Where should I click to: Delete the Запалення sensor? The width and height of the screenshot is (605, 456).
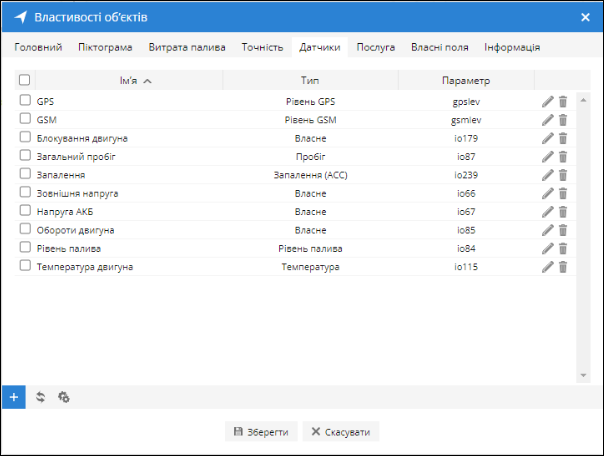(563, 175)
